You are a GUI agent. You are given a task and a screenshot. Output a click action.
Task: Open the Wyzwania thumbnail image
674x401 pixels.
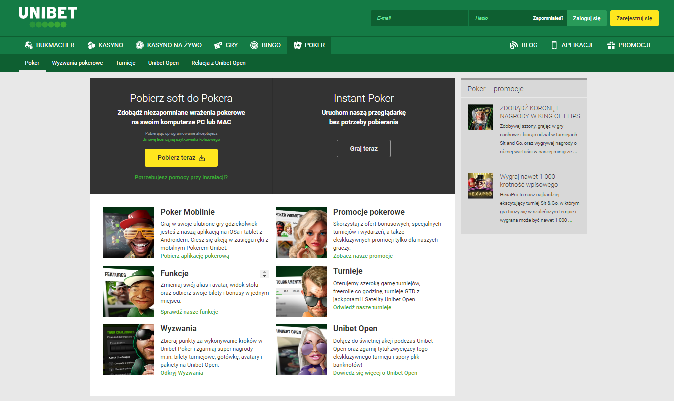[129, 349]
